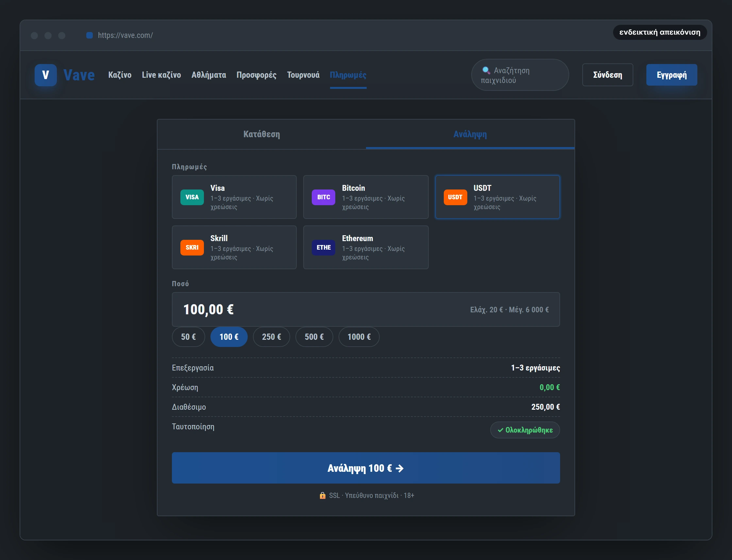The width and height of the screenshot is (732, 560).
Task: Click the Vave brand name link
Action: 79,75
